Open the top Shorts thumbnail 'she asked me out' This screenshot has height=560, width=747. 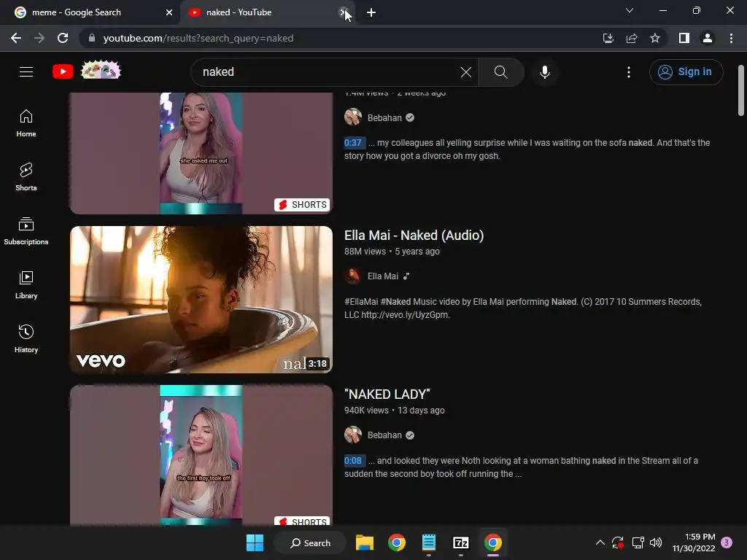[x=201, y=153]
